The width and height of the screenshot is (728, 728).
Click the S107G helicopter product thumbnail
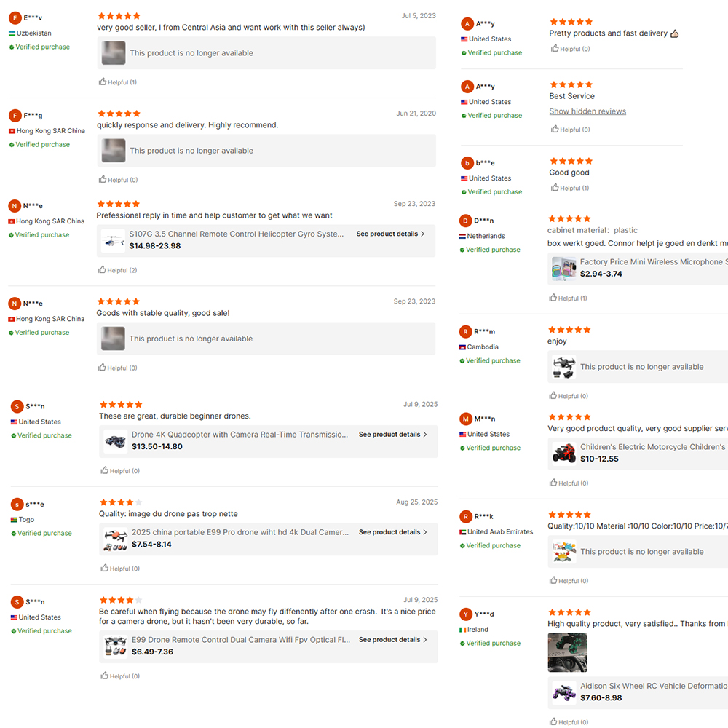click(x=114, y=240)
